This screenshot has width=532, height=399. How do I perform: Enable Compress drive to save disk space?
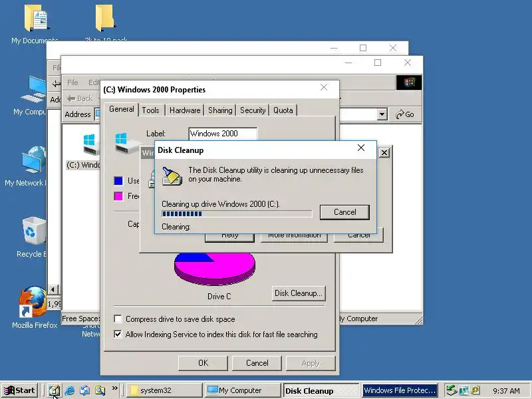pyautogui.click(x=118, y=319)
